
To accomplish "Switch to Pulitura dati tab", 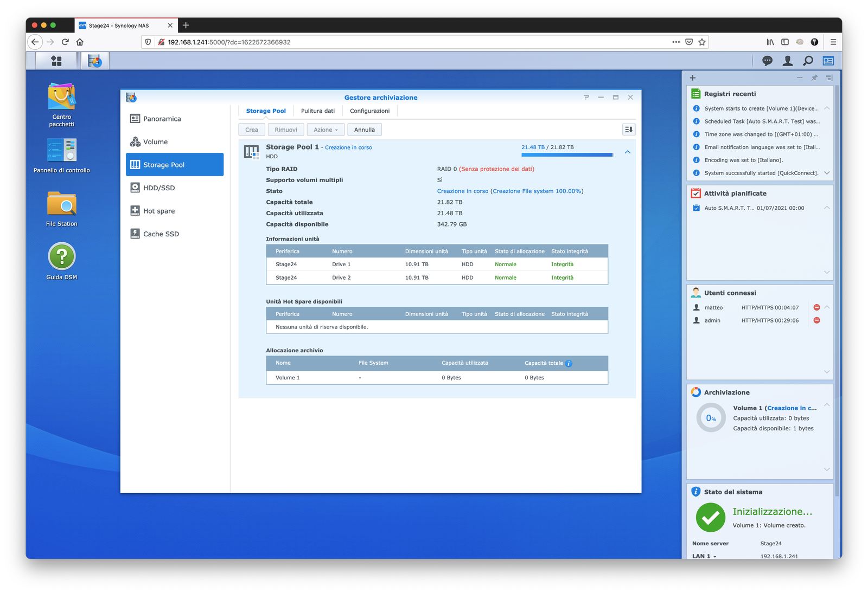I will click(x=317, y=111).
